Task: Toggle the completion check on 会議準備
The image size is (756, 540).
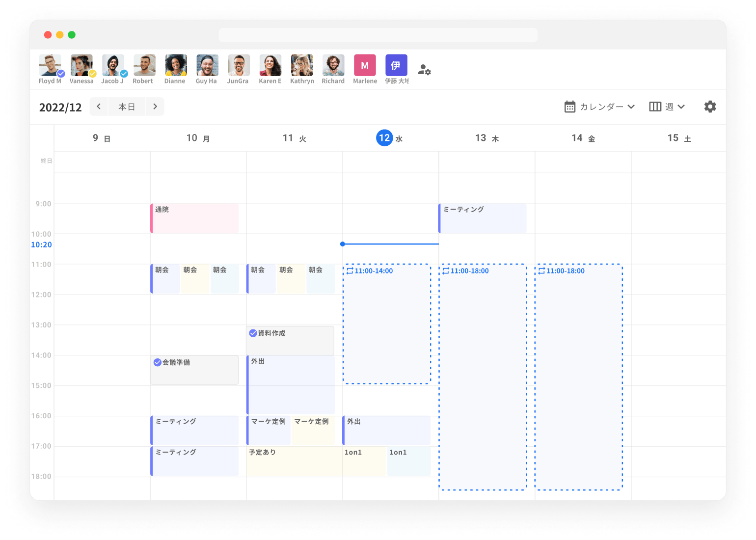Action: (158, 363)
